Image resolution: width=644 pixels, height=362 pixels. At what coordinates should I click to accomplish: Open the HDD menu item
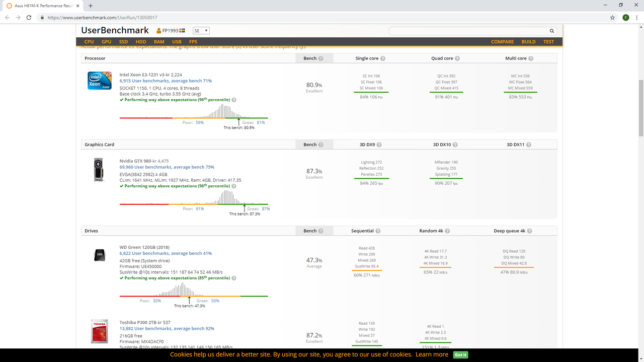(141, 42)
